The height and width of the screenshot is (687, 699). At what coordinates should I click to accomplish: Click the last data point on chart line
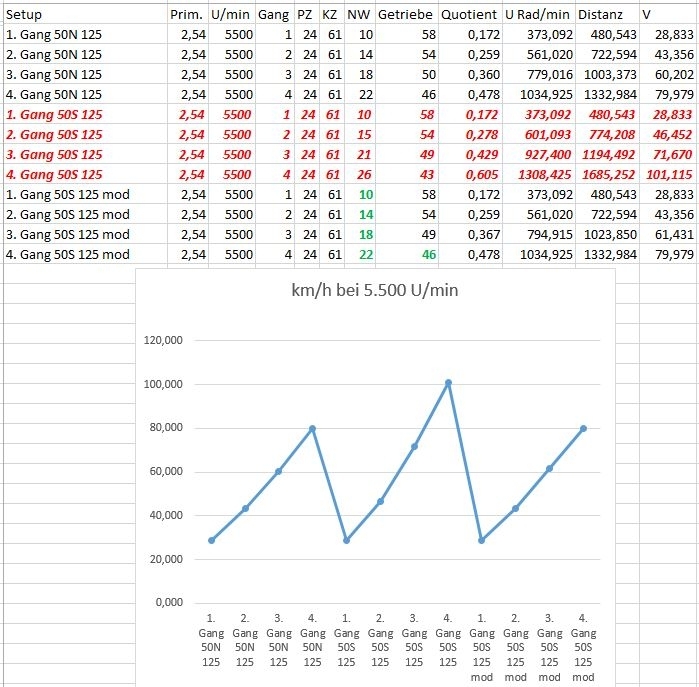click(x=584, y=428)
